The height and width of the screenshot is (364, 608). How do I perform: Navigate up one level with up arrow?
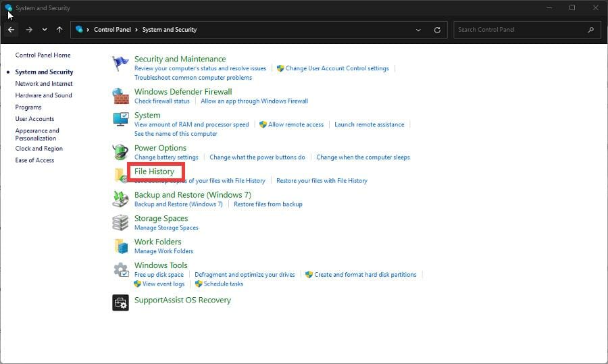(x=60, y=30)
